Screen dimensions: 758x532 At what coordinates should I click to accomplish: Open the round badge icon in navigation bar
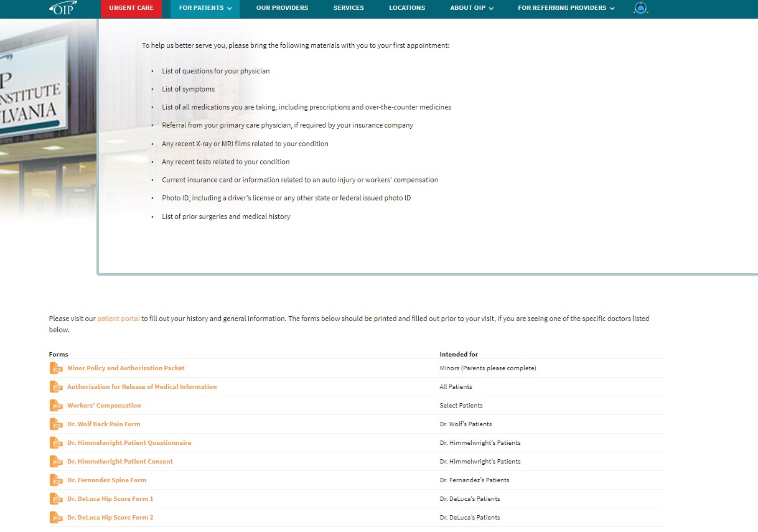tap(641, 8)
